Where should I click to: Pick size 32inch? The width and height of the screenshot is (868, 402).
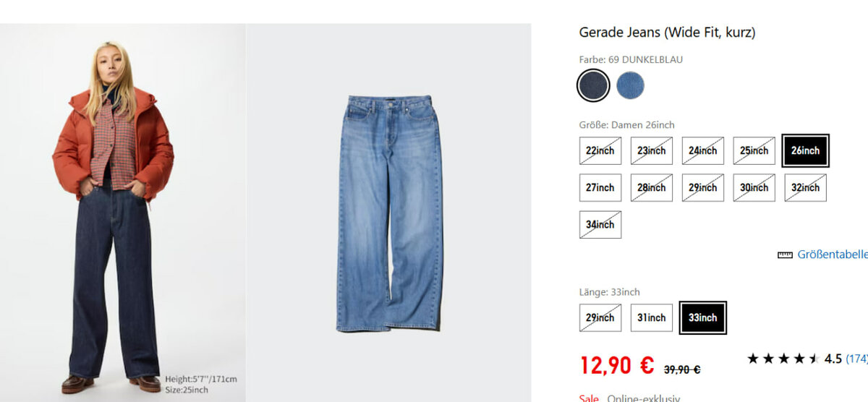click(806, 187)
